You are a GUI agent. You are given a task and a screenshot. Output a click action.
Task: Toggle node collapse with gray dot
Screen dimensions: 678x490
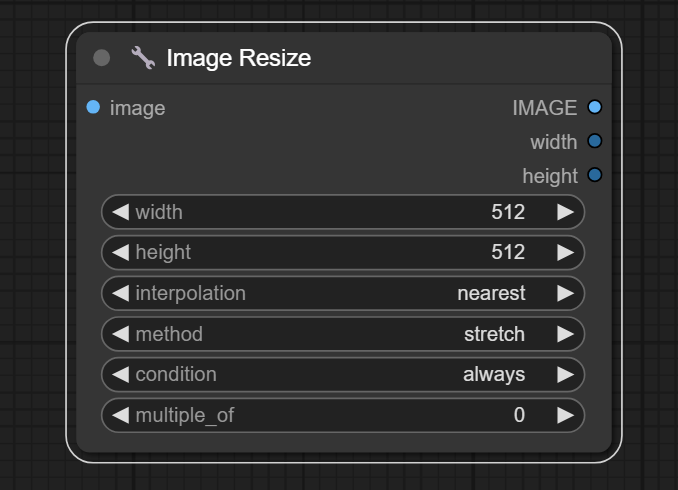(x=101, y=58)
